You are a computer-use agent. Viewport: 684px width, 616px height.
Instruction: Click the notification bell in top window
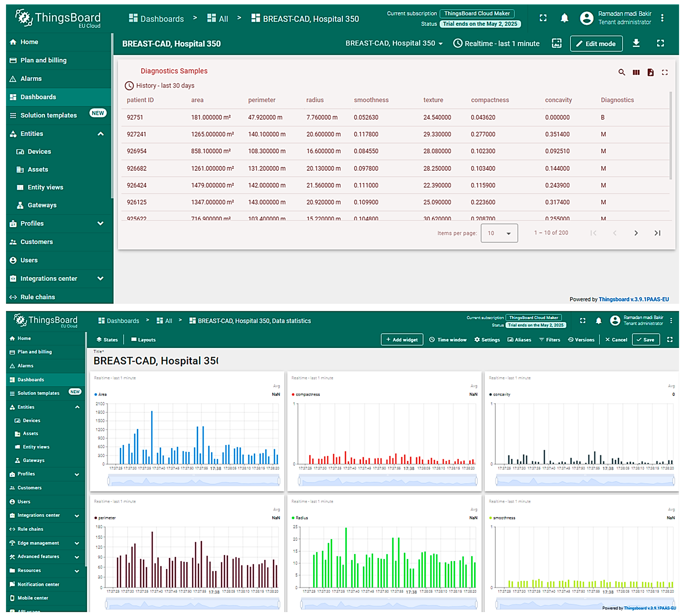564,18
